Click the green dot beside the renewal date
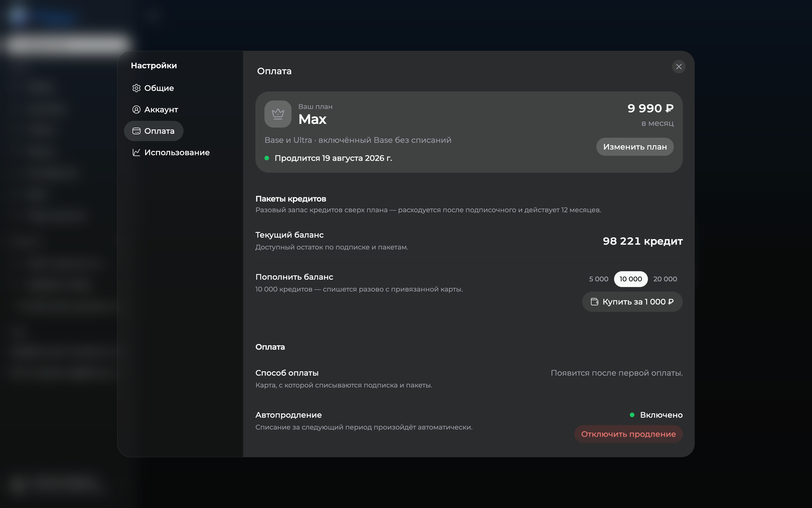Viewport: 812px width, 508px height. 267,158
